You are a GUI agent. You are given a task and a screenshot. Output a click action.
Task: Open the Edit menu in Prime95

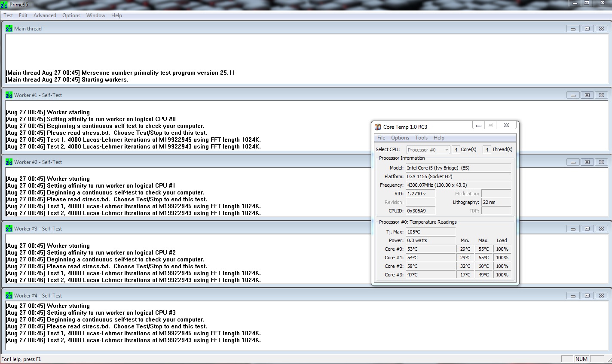pyautogui.click(x=23, y=15)
